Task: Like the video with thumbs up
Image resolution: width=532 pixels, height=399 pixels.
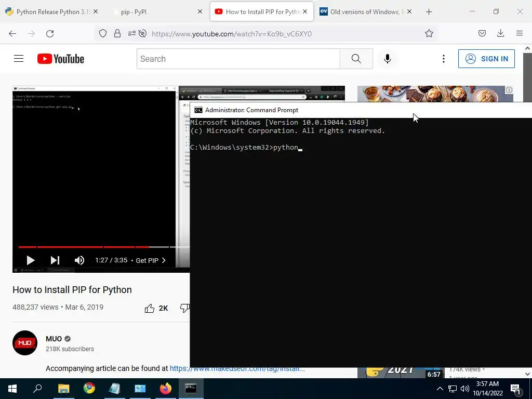Action: click(x=149, y=308)
